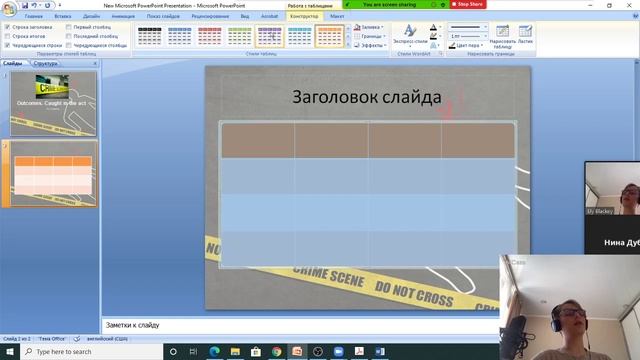Viewport: 640px width, 360px height.
Task: Open Google Chrome from taskbar
Action: click(277, 351)
